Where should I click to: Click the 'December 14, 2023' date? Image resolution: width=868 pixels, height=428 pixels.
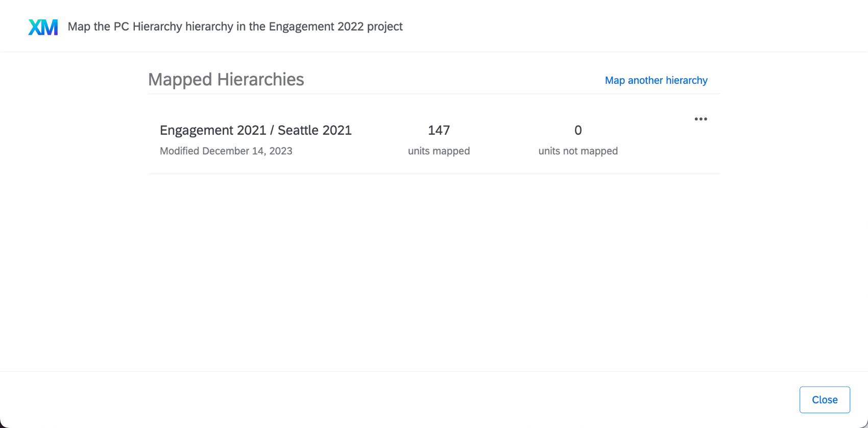click(x=247, y=151)
